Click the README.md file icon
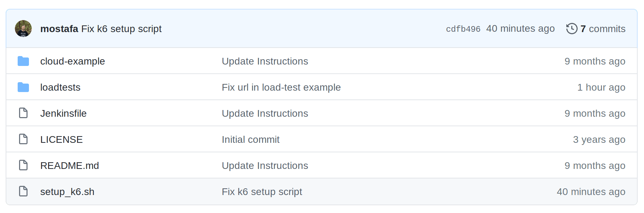 pos(23,165)
